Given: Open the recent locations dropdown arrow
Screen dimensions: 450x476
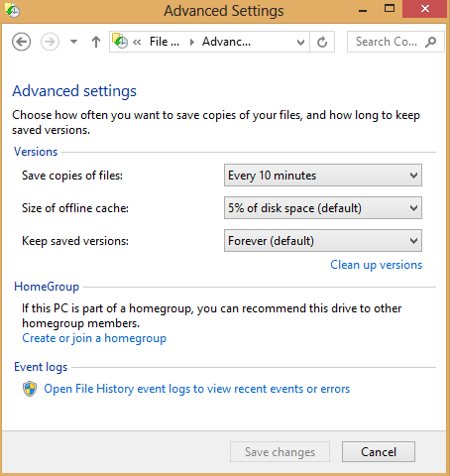Looking at the screenshot, I should pyautogui.click(x=73, y=42).
